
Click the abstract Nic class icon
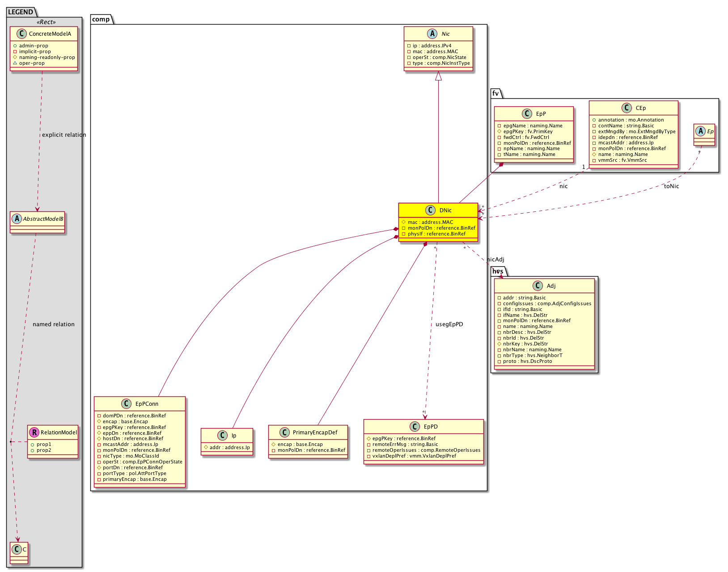coord(432,34)
